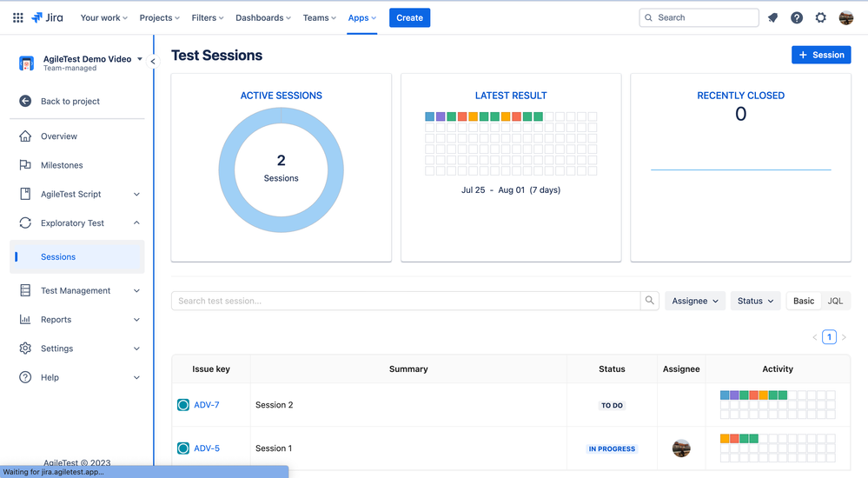Screen dimensions: 868x478
Task: Switch to Basic search mode
Action: (x=804, y=301)
